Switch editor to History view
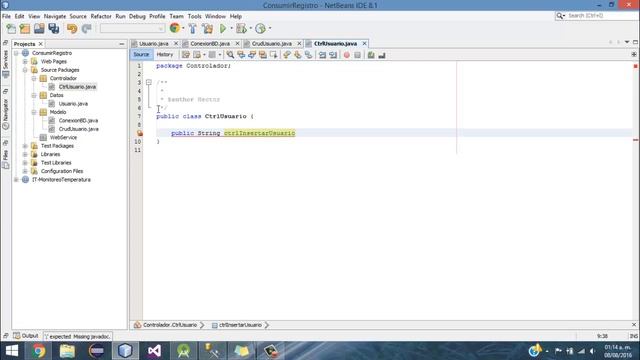Screen dimensions: 640x360 click(x=165, y=54)
